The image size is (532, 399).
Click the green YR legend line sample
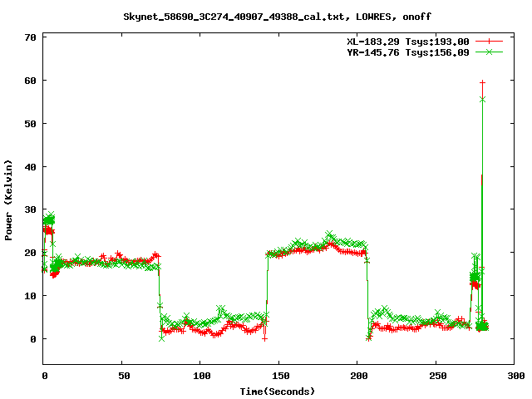(x=489, y=52)
